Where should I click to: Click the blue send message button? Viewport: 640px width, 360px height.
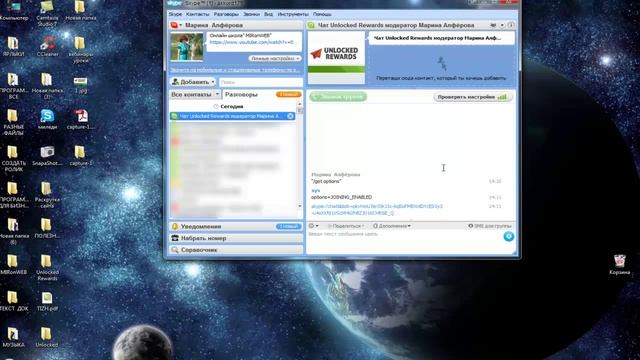pos(509,237)
